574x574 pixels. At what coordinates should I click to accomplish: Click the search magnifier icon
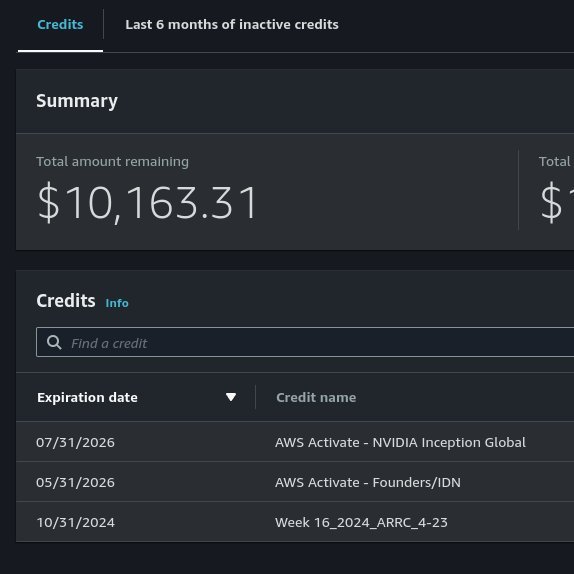pyautogui.click(x=54, y=342)
